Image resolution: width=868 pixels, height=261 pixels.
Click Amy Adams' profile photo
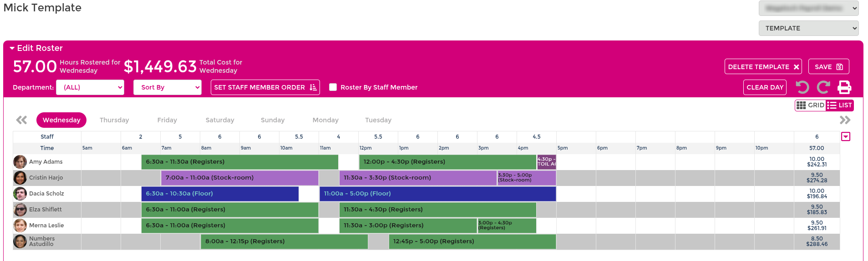point(20,161)
